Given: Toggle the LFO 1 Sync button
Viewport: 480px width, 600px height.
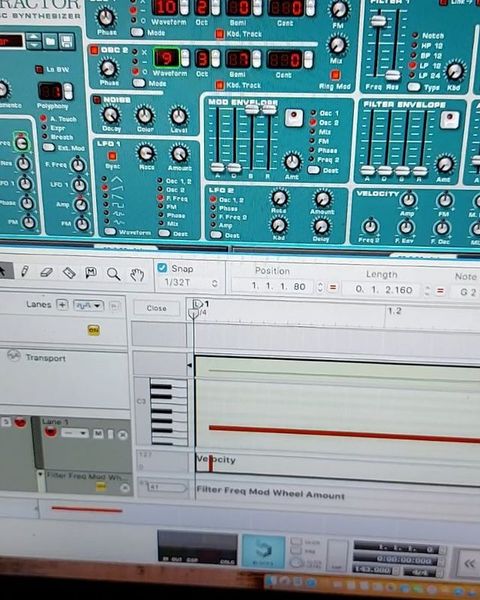Looking at the screenshot, I should (x=113, y=156).
